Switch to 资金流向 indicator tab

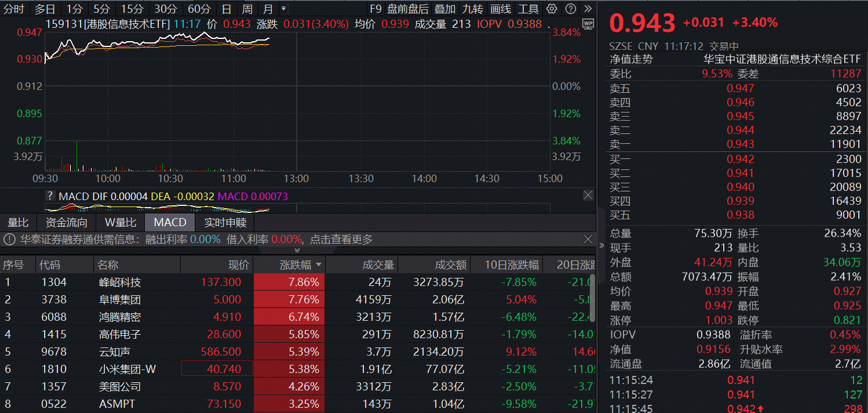click(67, 223)
